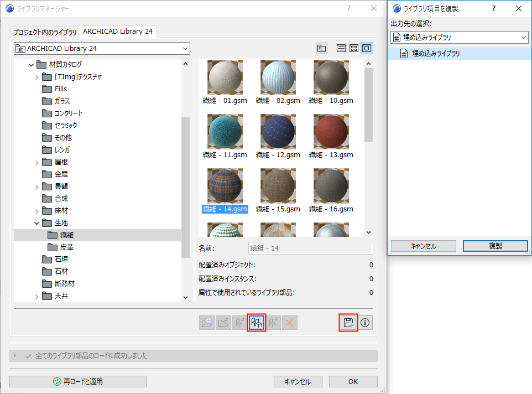
Task: Click the go up one folder level icon
Action: click(x=321, y=49)
